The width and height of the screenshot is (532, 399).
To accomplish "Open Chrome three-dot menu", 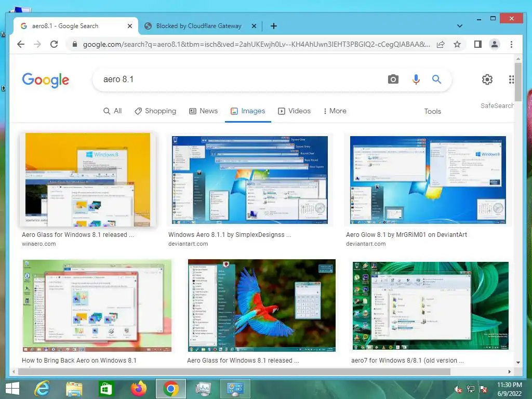I will tap(511, 44).
